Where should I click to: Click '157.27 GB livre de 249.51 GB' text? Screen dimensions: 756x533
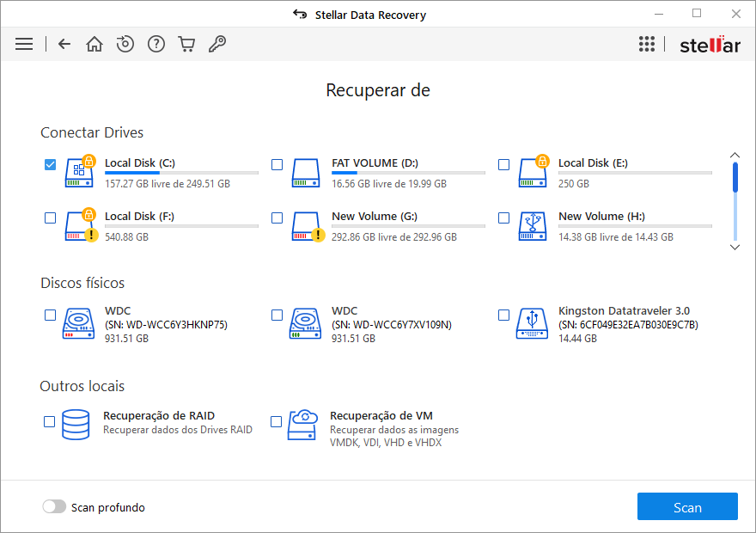pyautogui.click(x=168, y=184)
